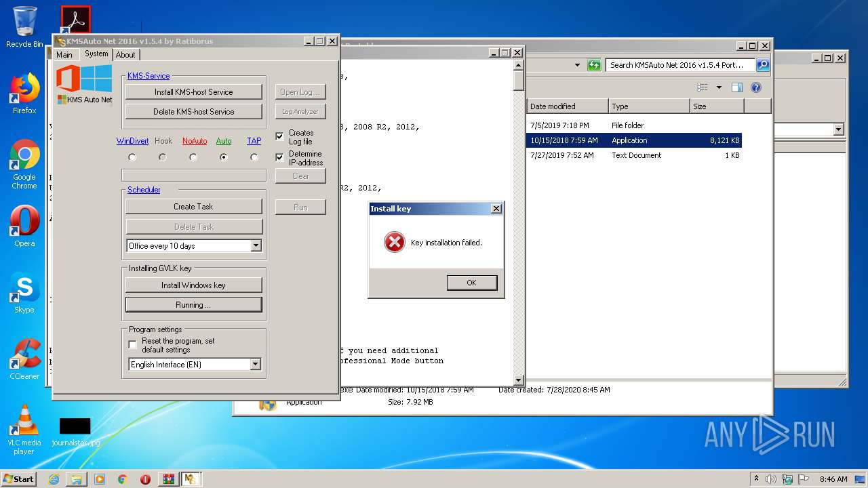Screen dimensions: 868x488
Task: Click the Explorer search input field
Action: 680,65
